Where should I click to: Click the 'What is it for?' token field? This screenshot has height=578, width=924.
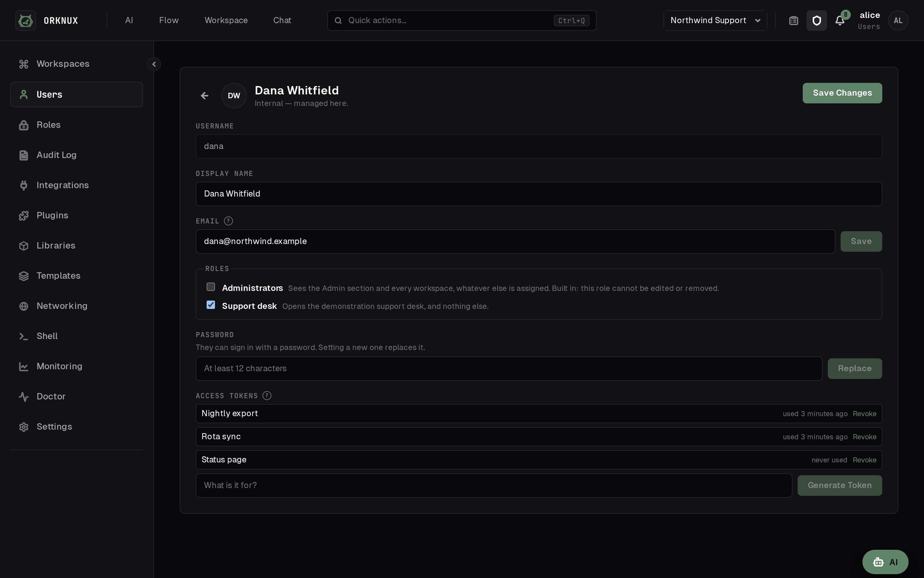coord(494,486)
